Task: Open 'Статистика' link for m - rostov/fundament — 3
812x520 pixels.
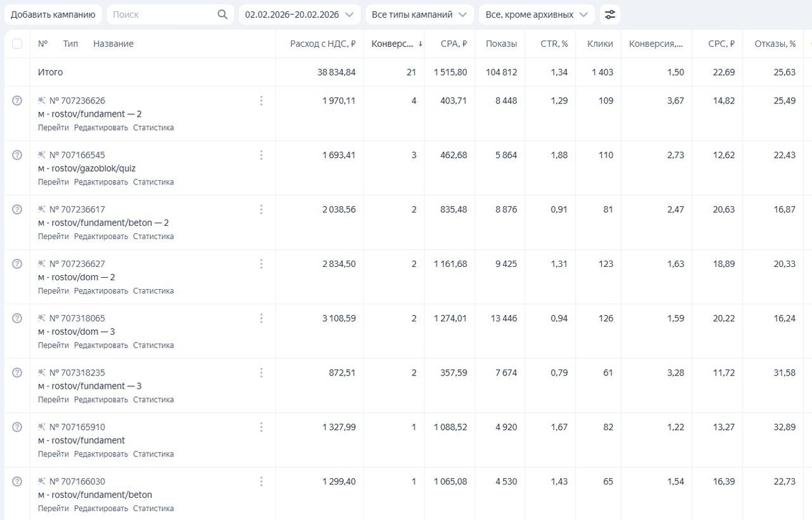Action: tap(153, 400)
